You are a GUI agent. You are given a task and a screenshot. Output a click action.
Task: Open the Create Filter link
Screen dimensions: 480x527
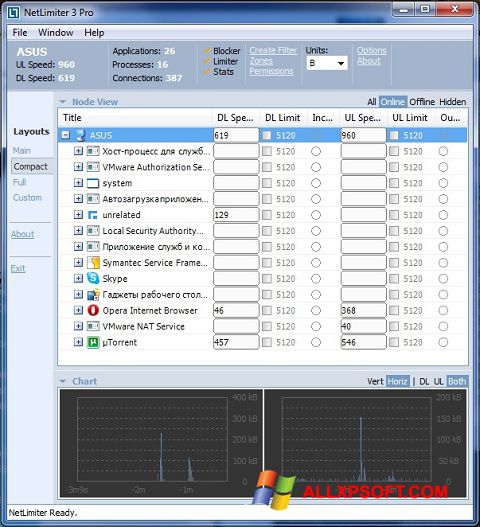[273, 50]
